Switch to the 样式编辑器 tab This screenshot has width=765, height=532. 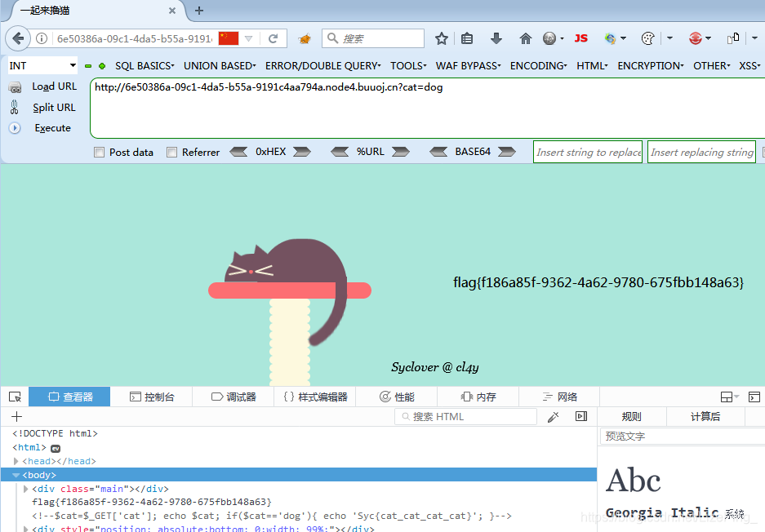[x=314, y=397]
